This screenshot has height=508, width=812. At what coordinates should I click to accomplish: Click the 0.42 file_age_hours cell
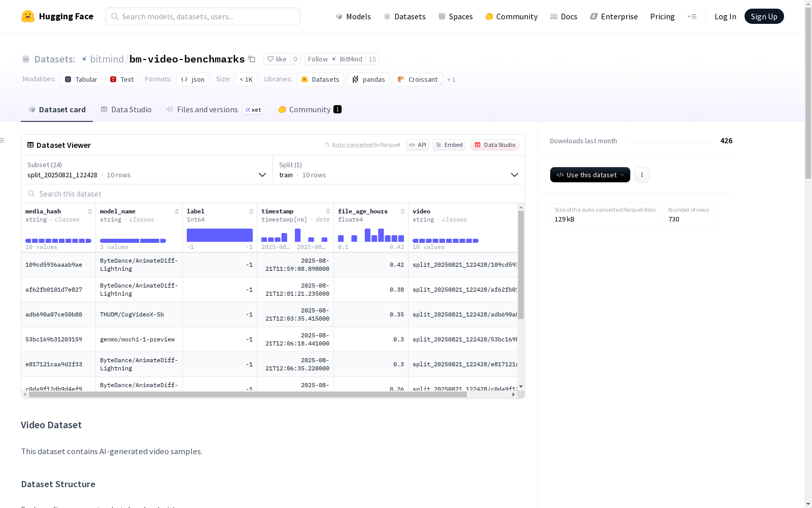(x=371, y=265)
